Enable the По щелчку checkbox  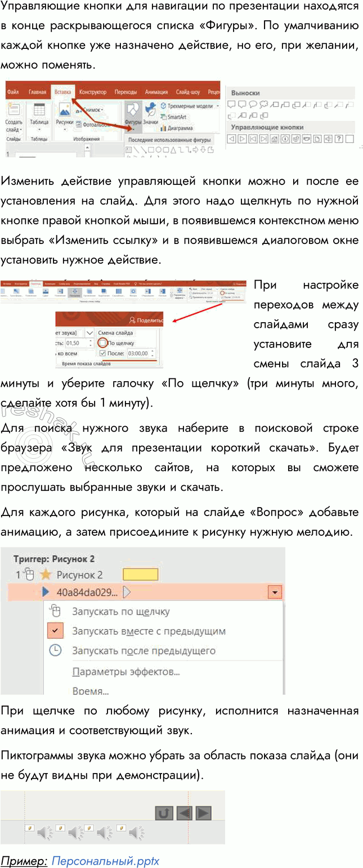(x=102, y=342)
